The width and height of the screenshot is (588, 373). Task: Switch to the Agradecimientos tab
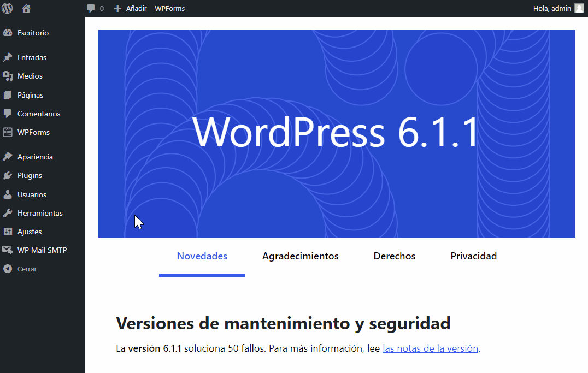pyautogui.click(x=300, y=256)
